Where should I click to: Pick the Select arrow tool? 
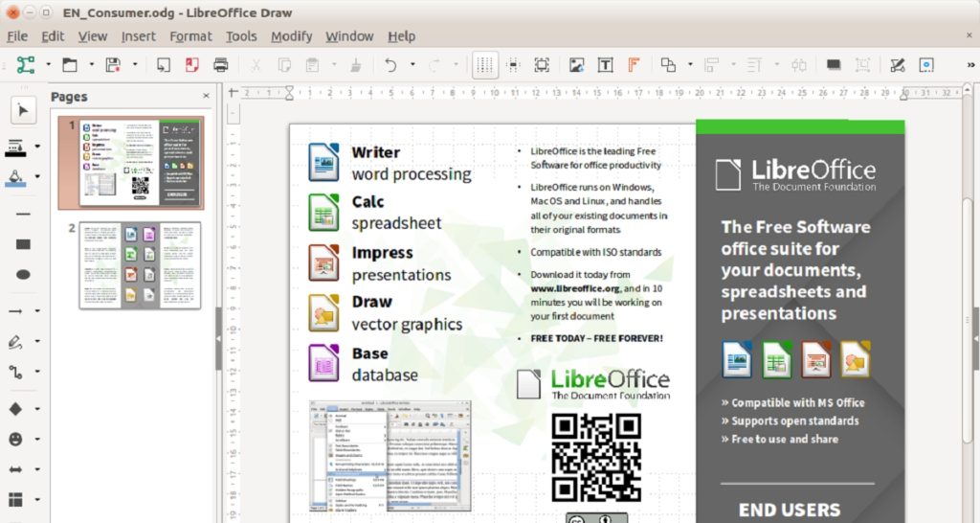(23, 110)
